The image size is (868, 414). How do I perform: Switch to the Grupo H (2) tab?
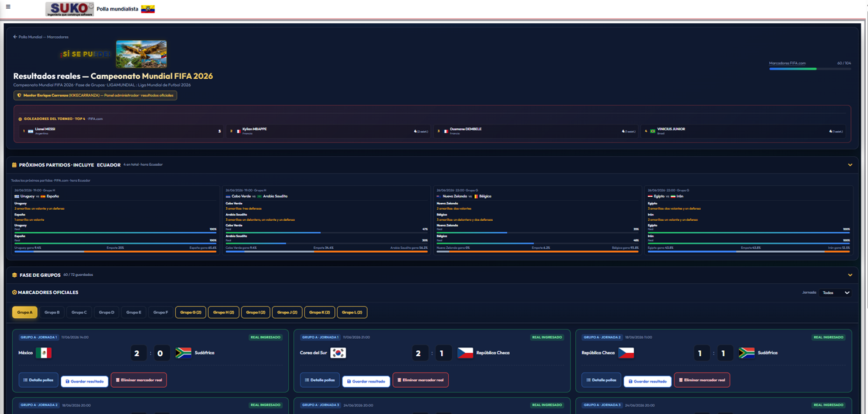[223, 312]
